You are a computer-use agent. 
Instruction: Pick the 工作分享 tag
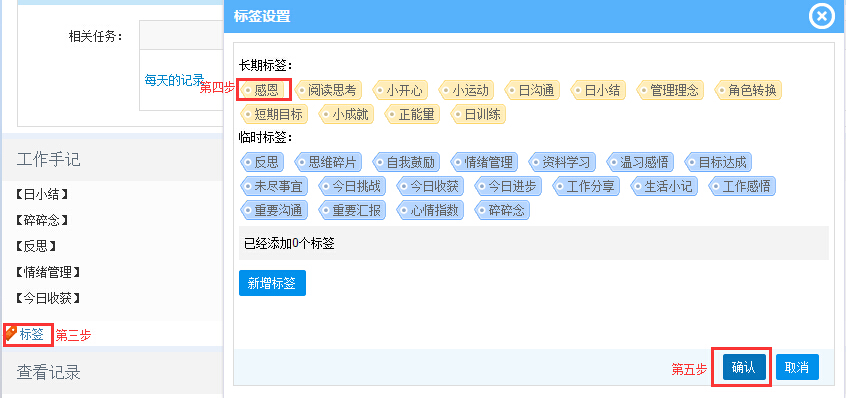586,186
